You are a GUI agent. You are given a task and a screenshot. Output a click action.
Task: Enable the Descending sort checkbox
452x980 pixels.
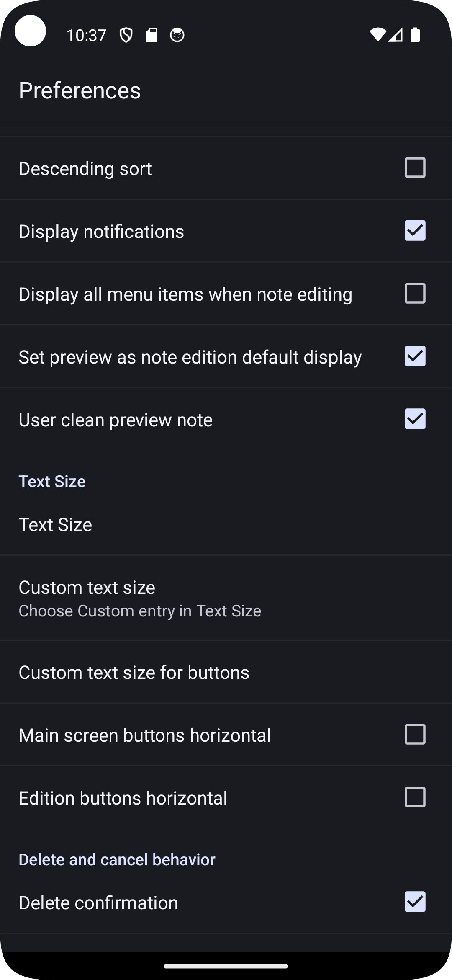pos(415,168)
